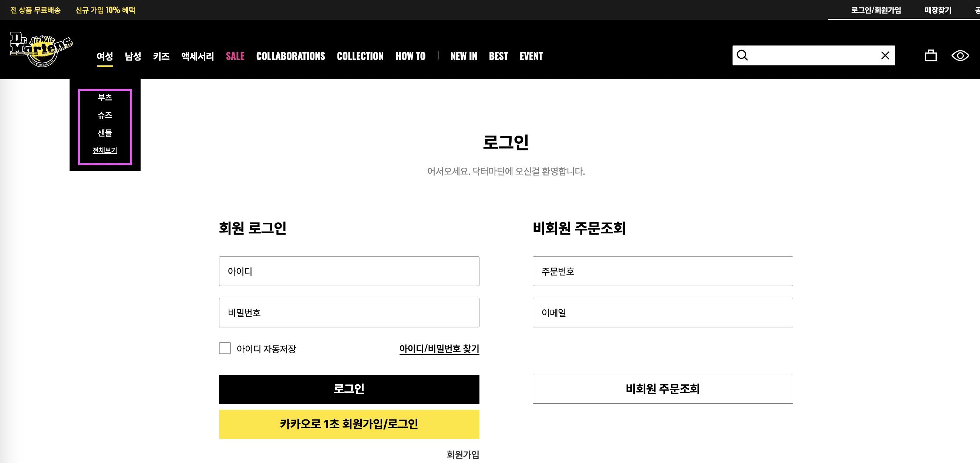Open 전체보기 link in submenu
This screenshot has height=463, width=980.
click(105, 150)
